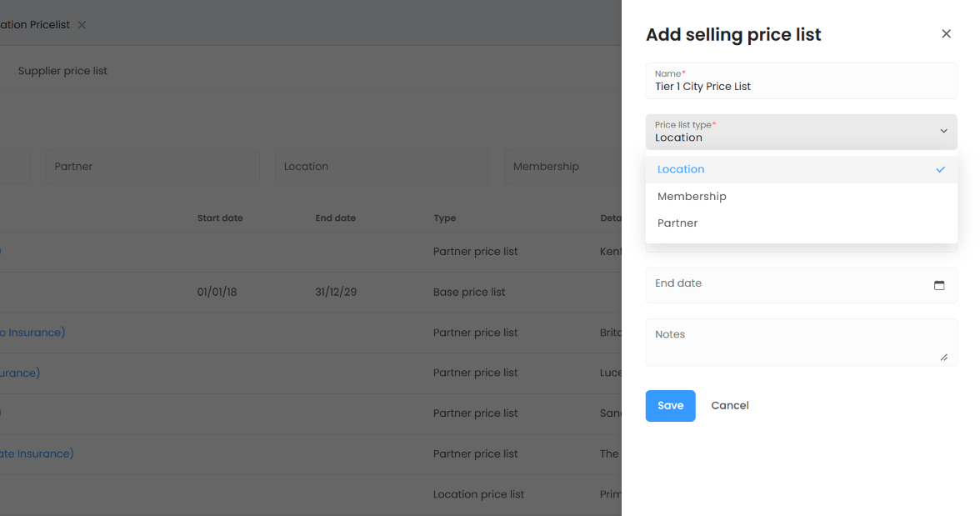This screenshot has width=980, height=516.
Task: Choose Membership from price list type
Action: pyautogui.click(x=692, y=197)
